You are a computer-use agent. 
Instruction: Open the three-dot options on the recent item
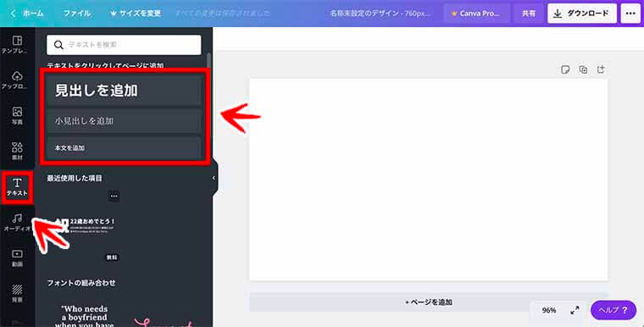(114, 196)
